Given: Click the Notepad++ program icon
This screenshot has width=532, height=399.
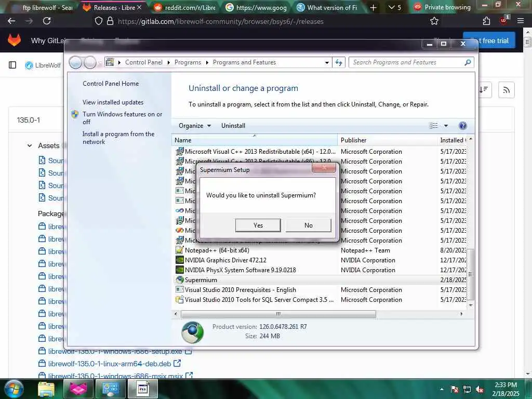Looking at the screenshot, I should [x=179, y=250].
